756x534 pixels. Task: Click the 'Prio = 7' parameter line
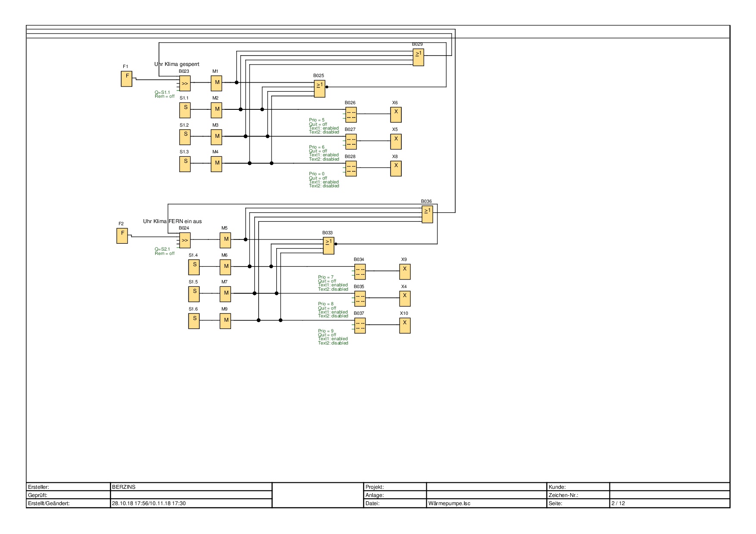point(326,277)
